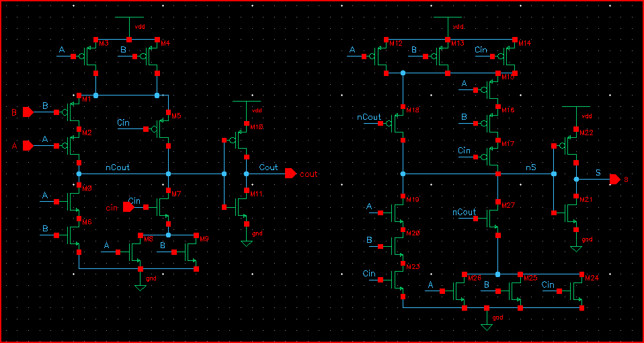Screen dimensions: 644x343
Task: Select PMOS transistor M18 gated by nCout
Action: (399, 123)
